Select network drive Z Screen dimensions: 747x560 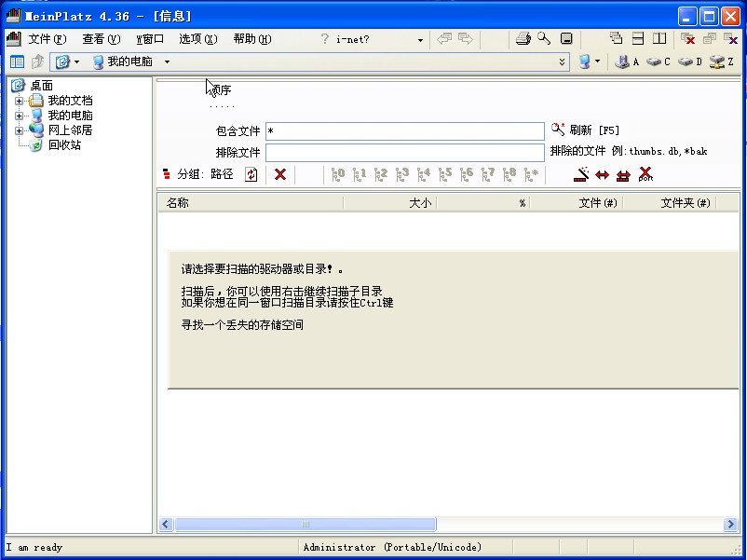pos(721,61)
